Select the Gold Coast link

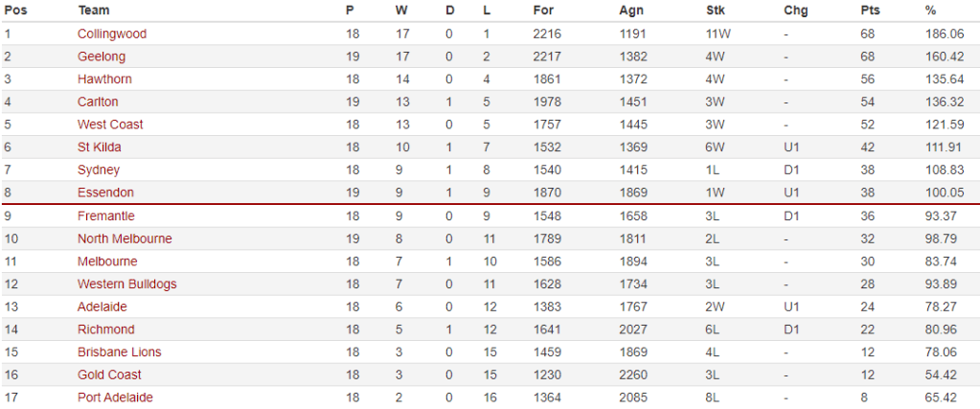coord(109,375)
